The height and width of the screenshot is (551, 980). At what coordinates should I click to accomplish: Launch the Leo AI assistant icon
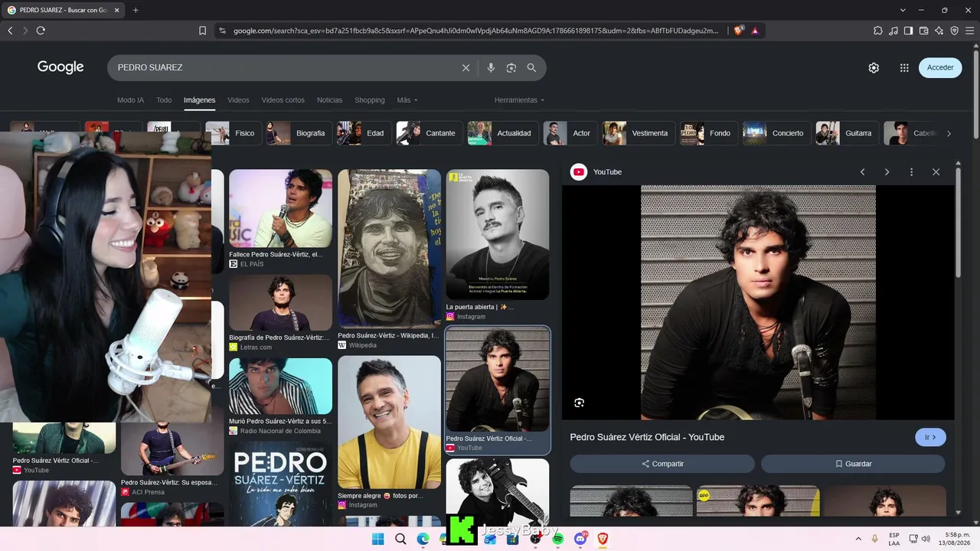tap(939, 31)
